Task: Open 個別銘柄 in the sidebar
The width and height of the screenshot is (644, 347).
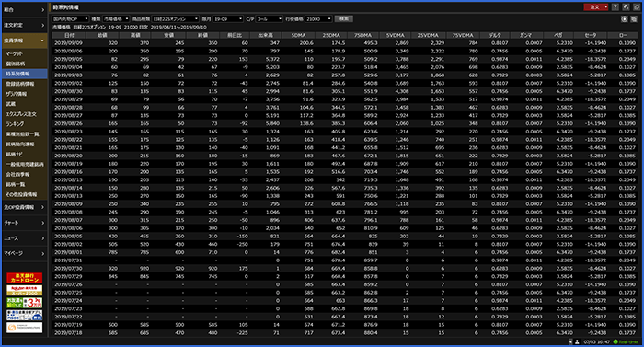Action: (24, 64)
